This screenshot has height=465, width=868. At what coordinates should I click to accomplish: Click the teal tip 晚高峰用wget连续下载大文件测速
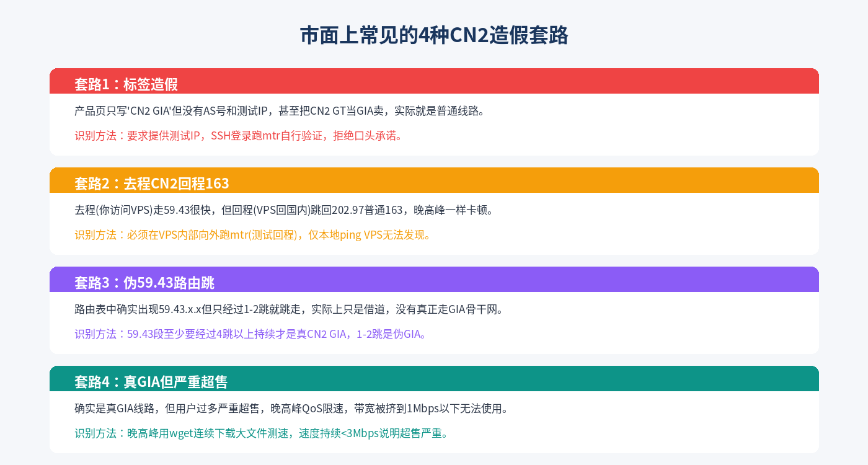(x=261, y=433)
